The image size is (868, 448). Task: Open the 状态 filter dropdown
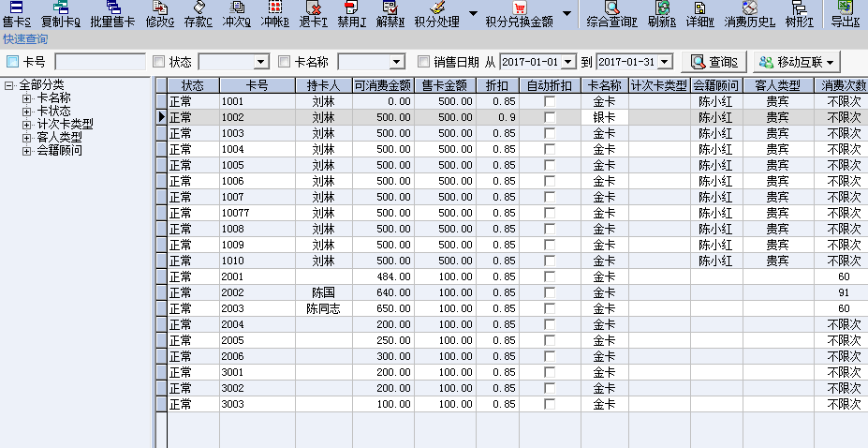click(x=262, y=62)
